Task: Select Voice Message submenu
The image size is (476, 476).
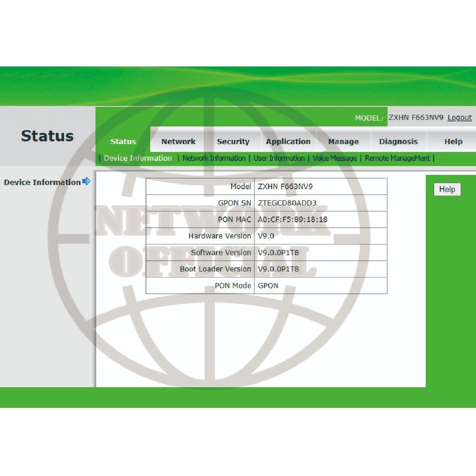Action: [x=335, y=158]
